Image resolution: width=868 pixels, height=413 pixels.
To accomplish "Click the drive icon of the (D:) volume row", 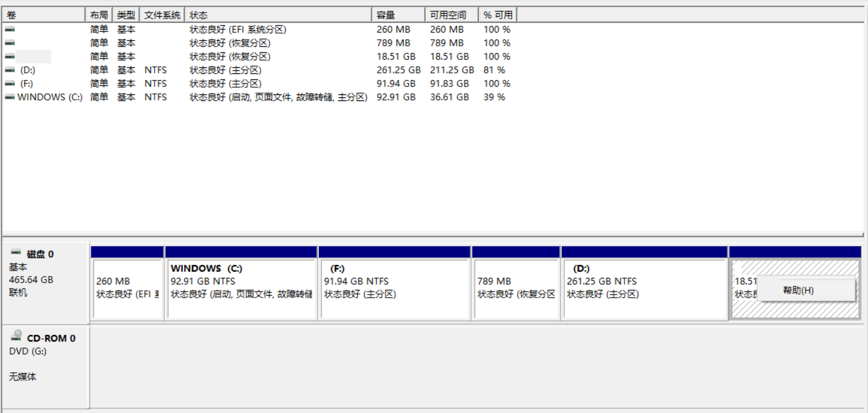I will point(10,70).
